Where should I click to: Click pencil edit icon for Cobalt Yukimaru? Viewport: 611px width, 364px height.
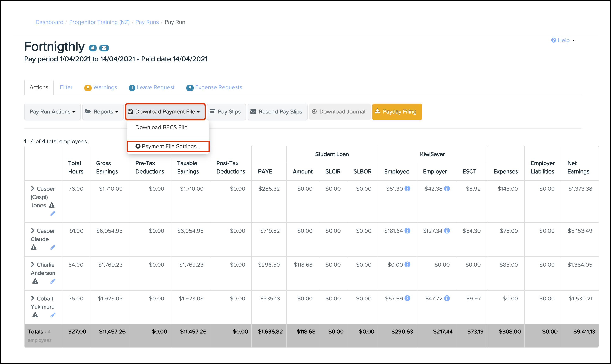53,315
